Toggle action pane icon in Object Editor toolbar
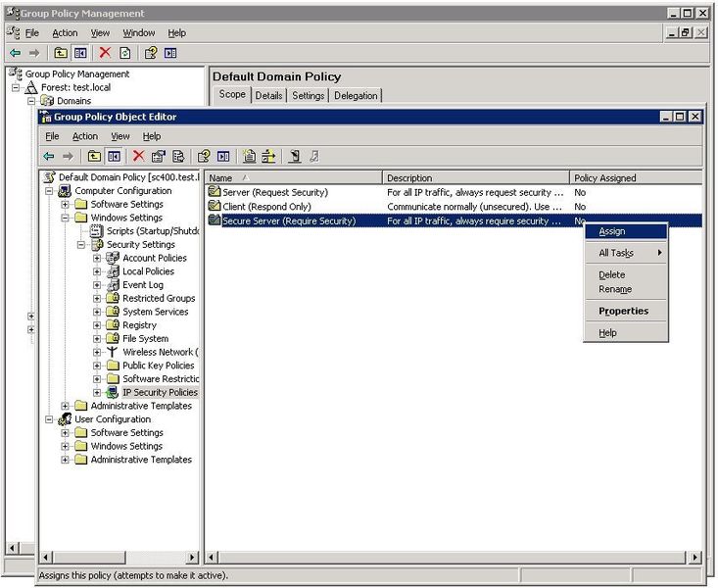This screenshot has height=588, width=718. pos(223,157)
